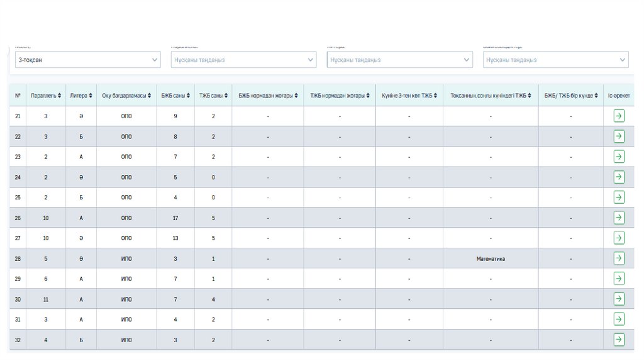The image size is (644, 361).
Task: Open action arrow for row 32
Action: point(619,340)
